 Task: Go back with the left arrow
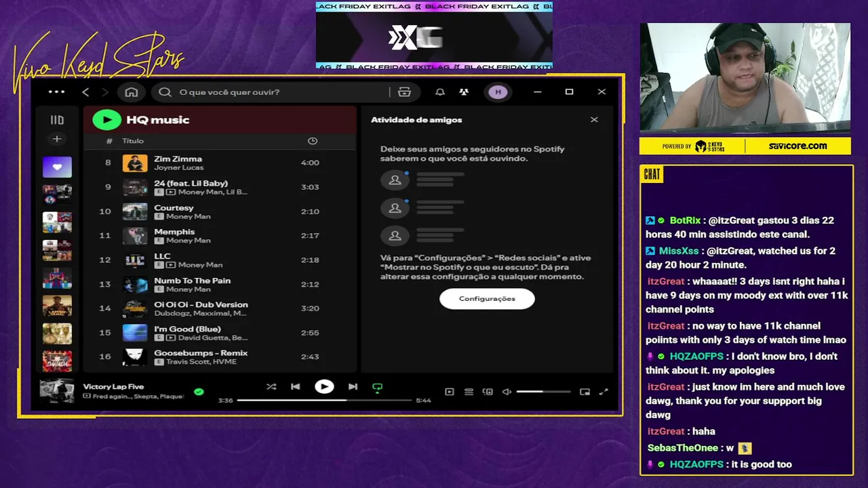click(85, 92)
